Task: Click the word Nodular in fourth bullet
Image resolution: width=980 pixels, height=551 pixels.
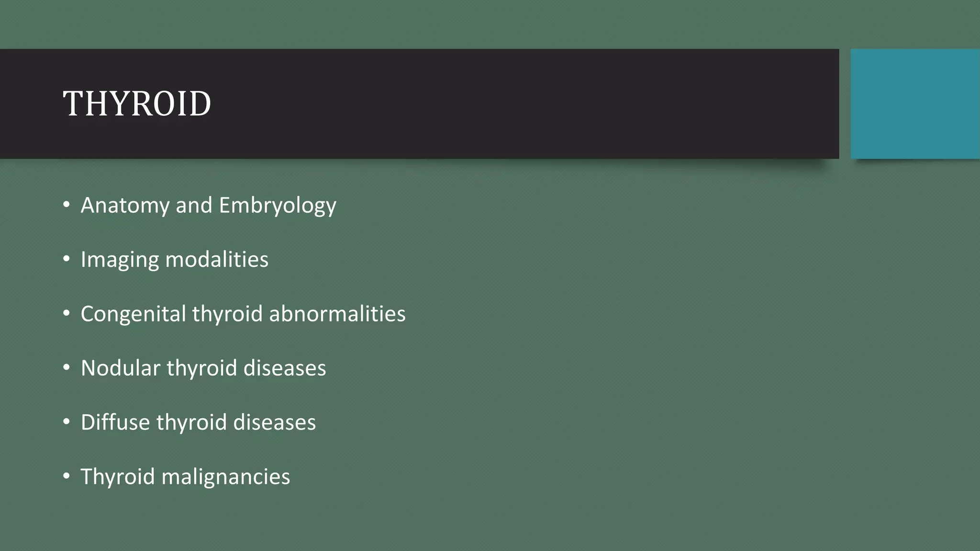Action: point(121,368)
